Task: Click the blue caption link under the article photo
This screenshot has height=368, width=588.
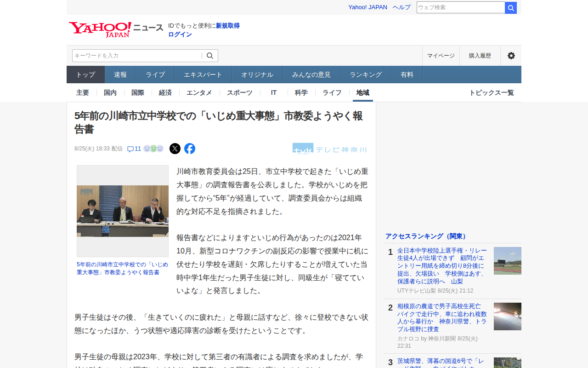Action: tap(123, 268)
